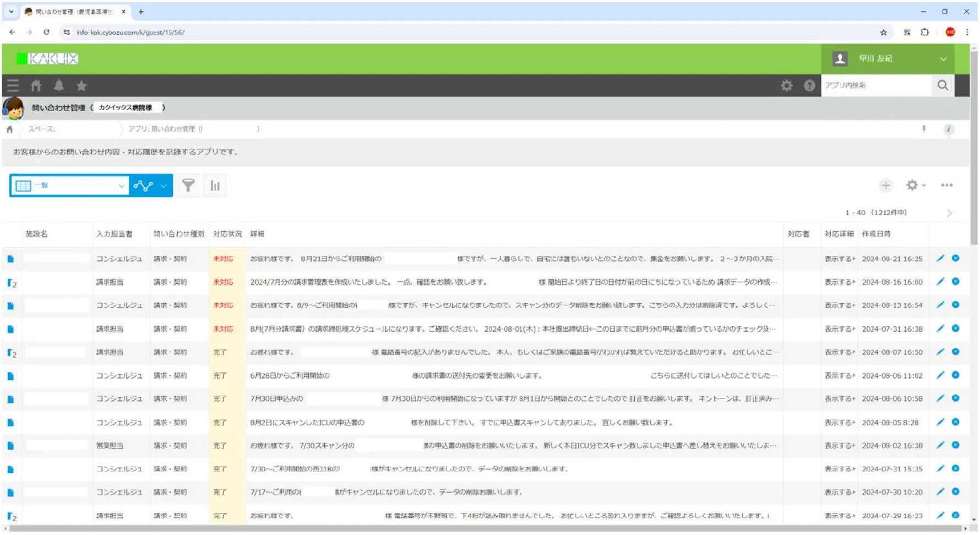This screenshot has height=535, width=980.
Task: Open the app settings gear dropdown
Action: pos(916,185)
